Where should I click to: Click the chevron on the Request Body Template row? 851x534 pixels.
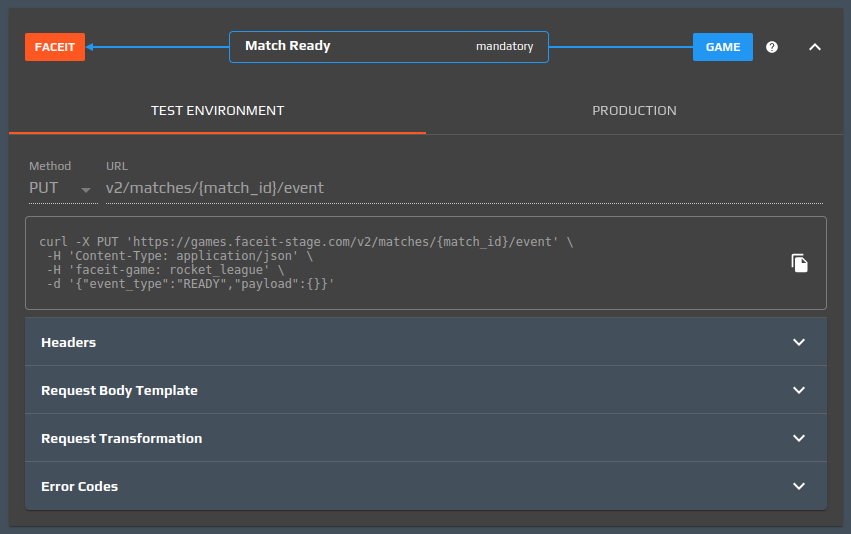(x=798, y=390)
